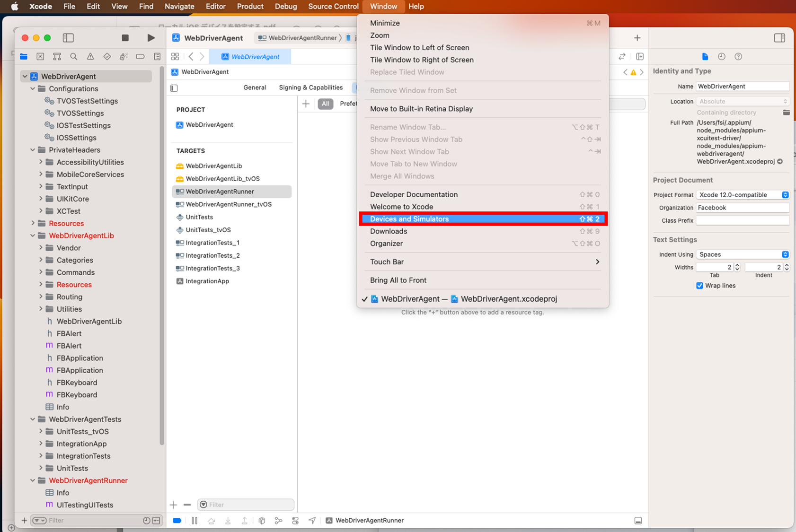The width and height of the screenshot is (796, 532).
Task: Show the History inspector clock icon
Action: point(722,57)
